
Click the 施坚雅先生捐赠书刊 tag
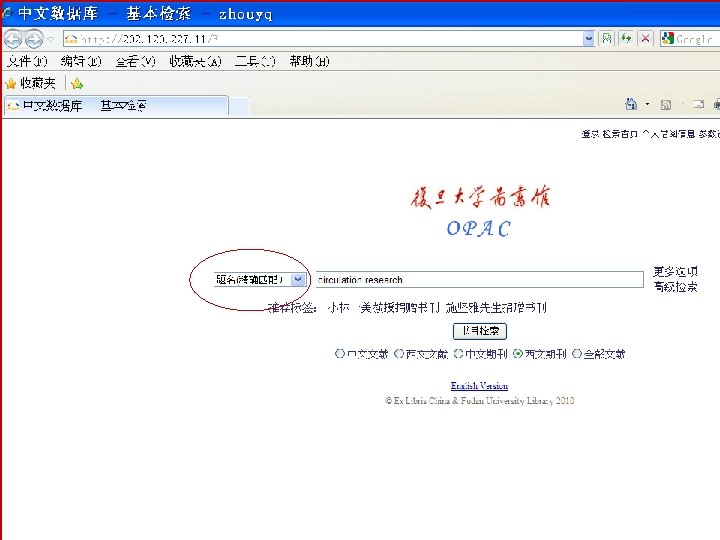[496, 307]
